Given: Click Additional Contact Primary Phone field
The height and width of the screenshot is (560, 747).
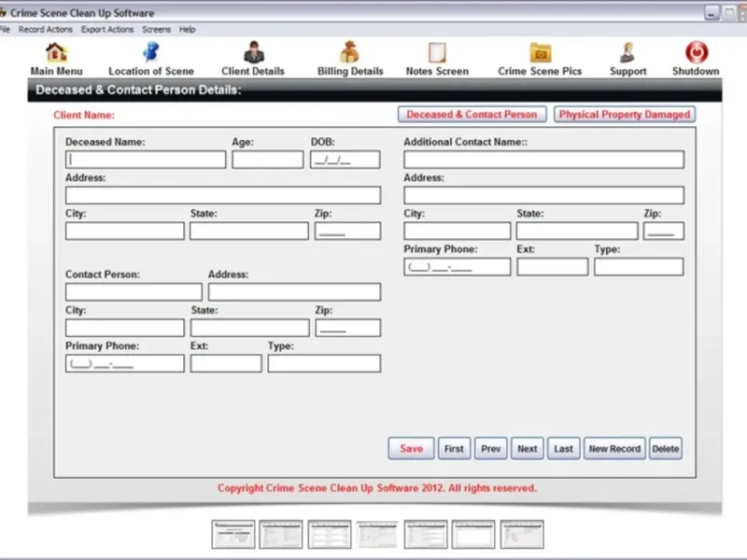Looking at the screenshot, I should point(458,267).
